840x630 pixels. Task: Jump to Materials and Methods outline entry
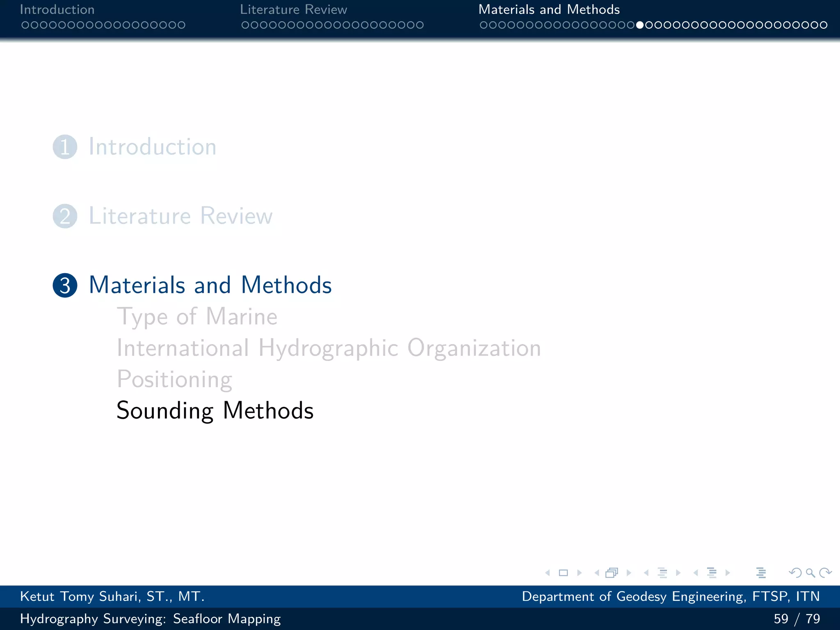click(x=210, y=285)
